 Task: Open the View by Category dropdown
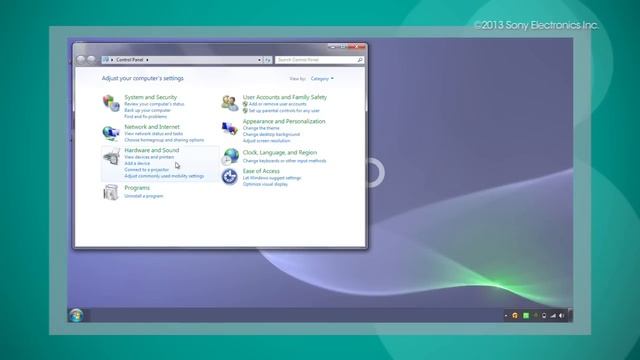(x=322, y=78)
